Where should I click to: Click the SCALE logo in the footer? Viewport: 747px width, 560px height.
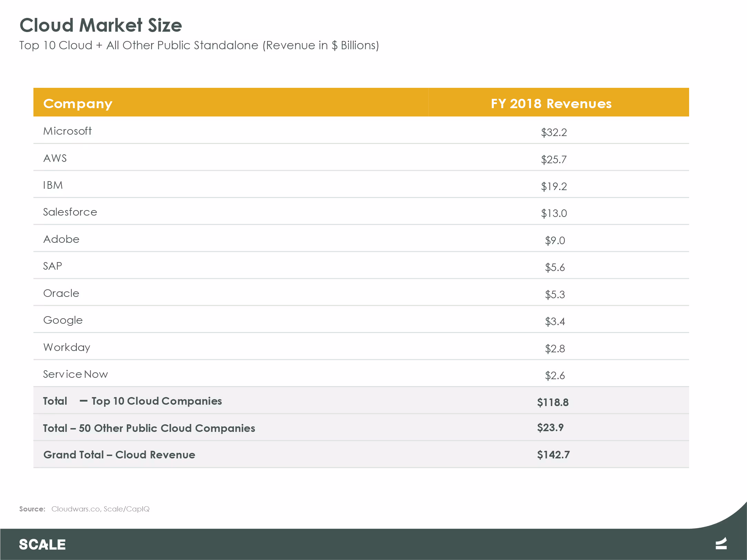[x=42, y=544]
